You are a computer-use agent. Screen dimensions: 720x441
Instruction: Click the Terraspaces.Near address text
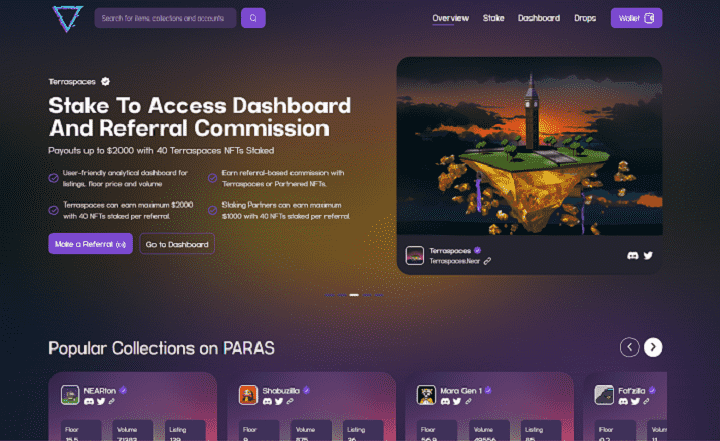[x=455, y=261]
